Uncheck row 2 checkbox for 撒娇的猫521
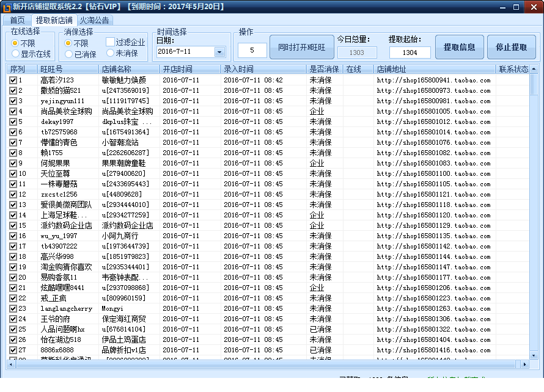This screenshot has height=392, width=544. coord(13,91)
